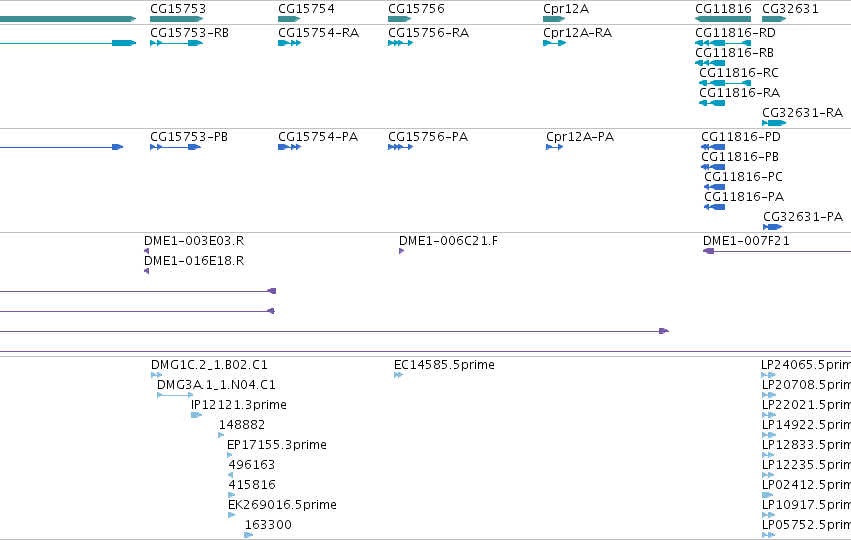Click transcript CG15756-RA

point(401,43)
